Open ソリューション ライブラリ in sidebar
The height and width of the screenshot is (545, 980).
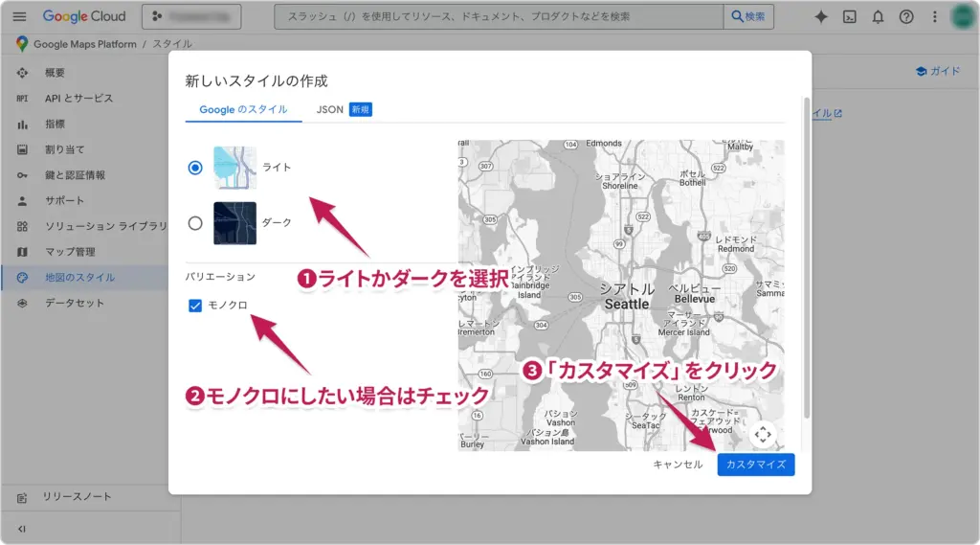tap(105, 226)
